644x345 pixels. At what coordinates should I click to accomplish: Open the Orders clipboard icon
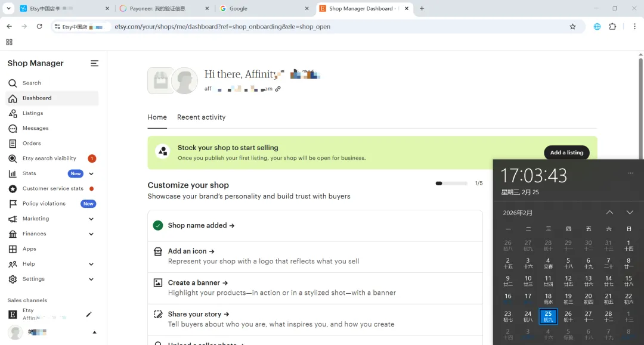coord(13,144)
